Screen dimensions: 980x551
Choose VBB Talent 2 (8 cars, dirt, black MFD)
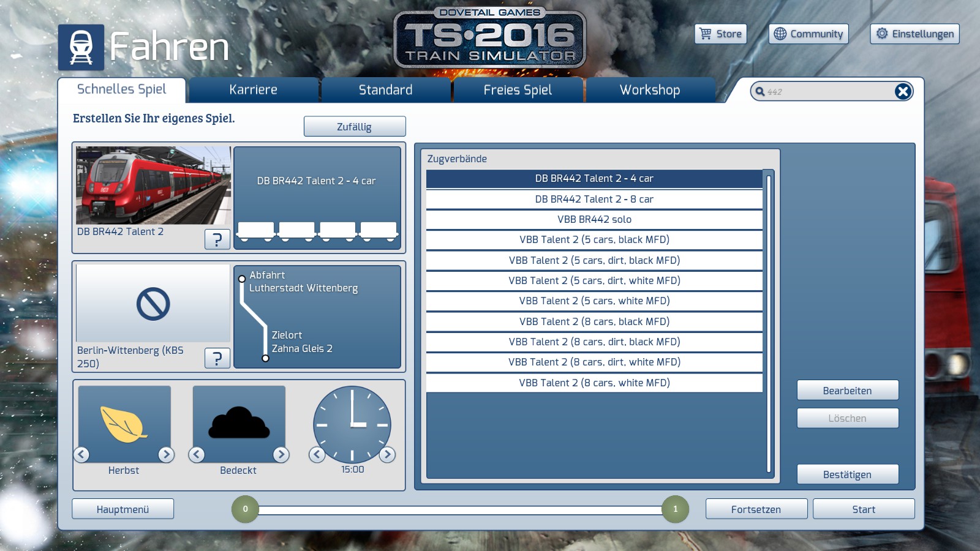pos(594,342)
